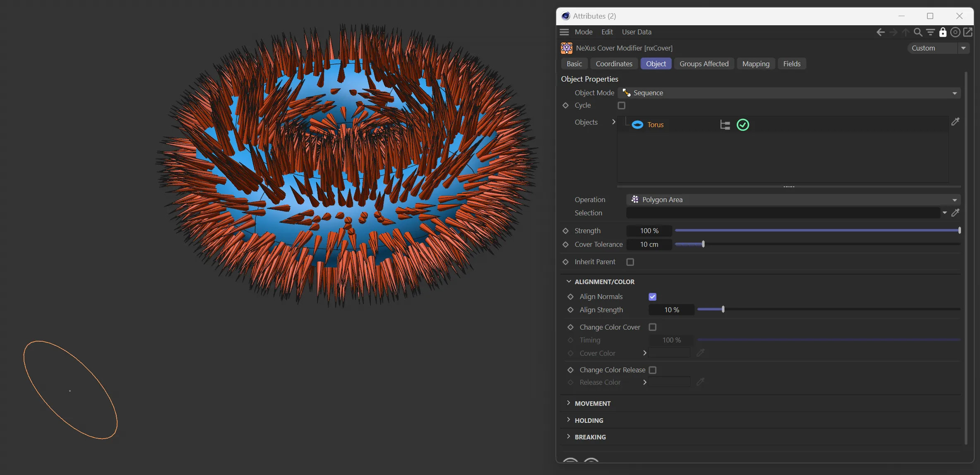Enable Change Color Cover checkbox
The image size is (980, 475).
click(652, 327)
